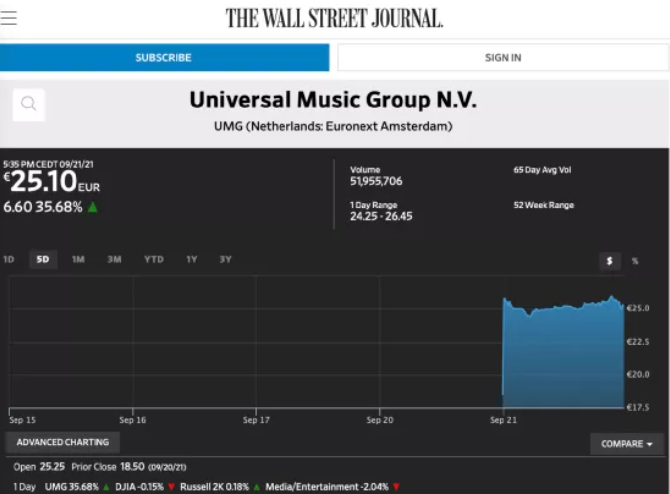Click the Sep 17 axis label
670x494 pixels.
[256, 420]
